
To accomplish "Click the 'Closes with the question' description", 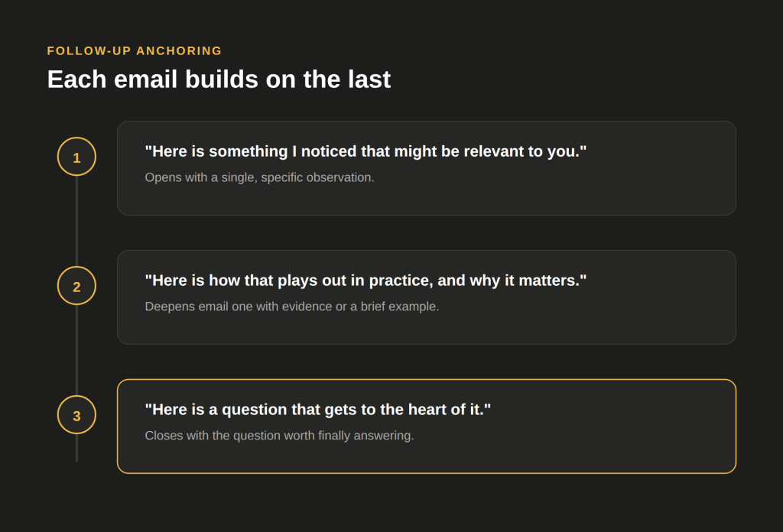I will (x=279, y=436).
